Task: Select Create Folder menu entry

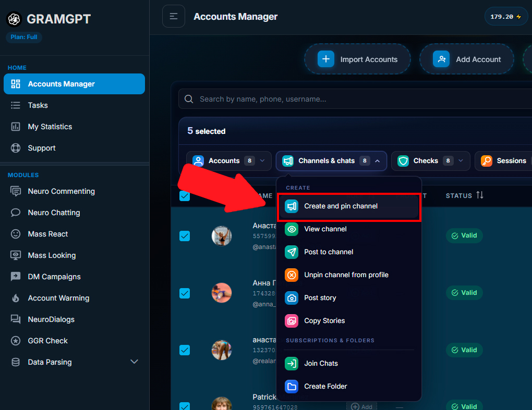Action: (x=349, y=386)
